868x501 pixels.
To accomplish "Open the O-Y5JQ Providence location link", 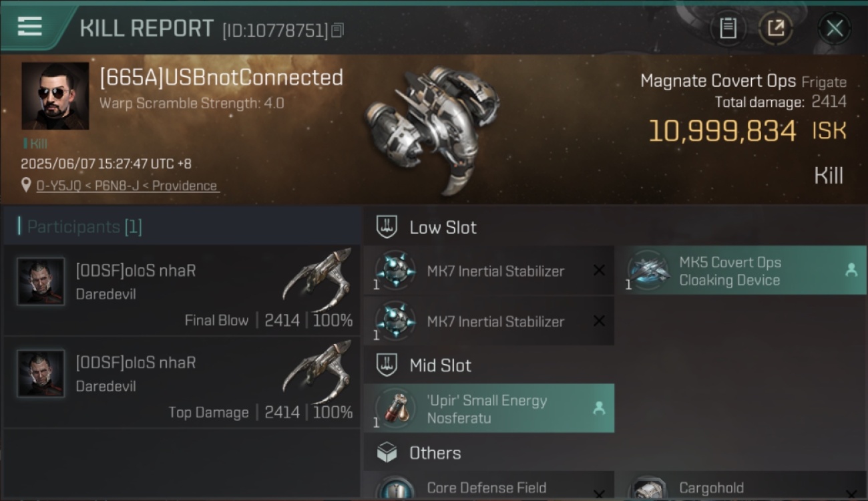I will [x=127, y=186].
